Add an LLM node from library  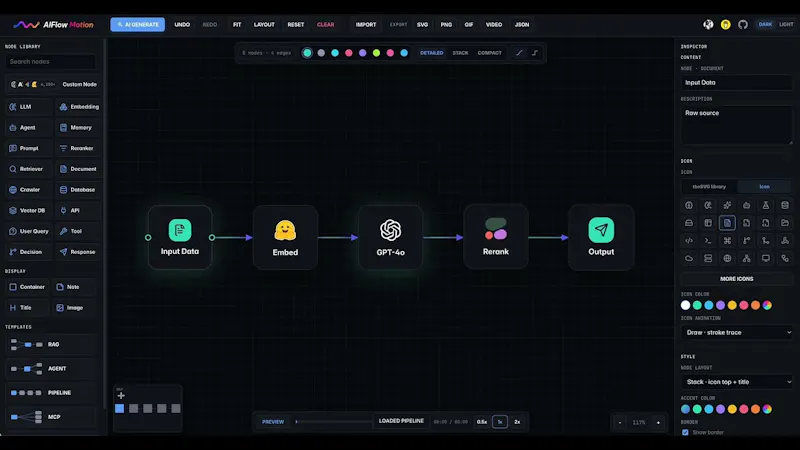[x=29, y=107]
